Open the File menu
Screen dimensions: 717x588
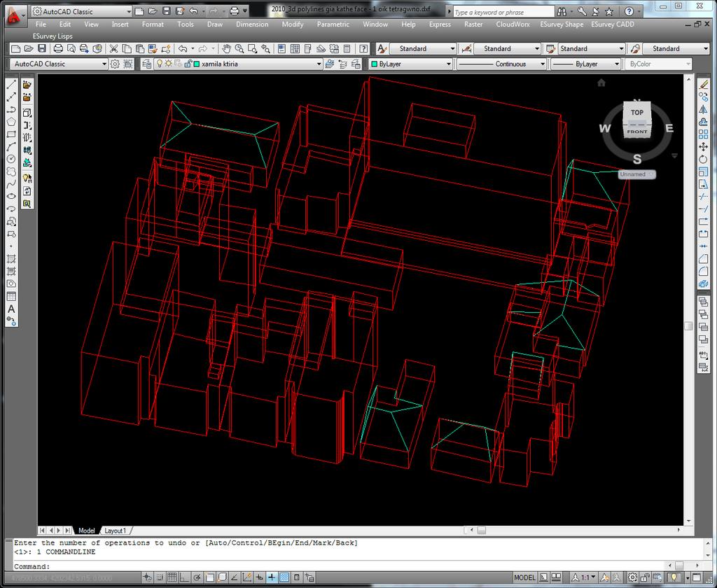tap(41, 24)
